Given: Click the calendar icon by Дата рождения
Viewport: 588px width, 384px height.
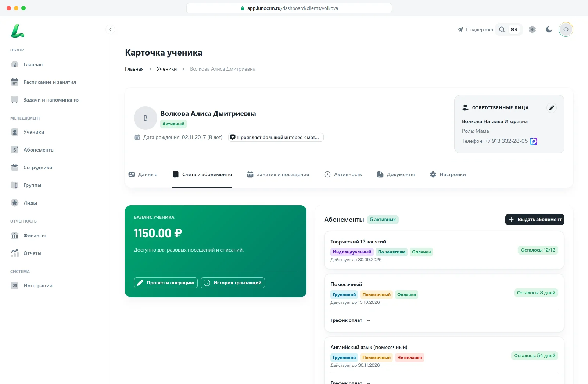Looking at the screenshot, I should [137, 137].
